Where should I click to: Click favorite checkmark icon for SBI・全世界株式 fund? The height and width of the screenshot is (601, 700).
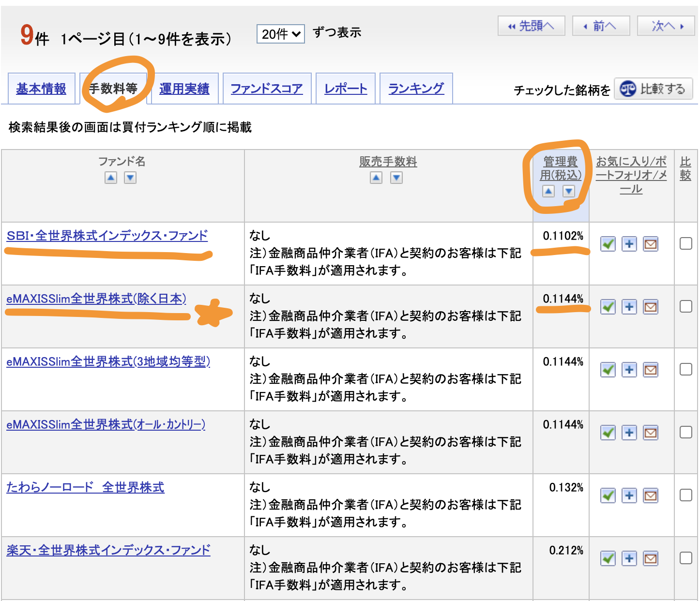tap(608, 244)
